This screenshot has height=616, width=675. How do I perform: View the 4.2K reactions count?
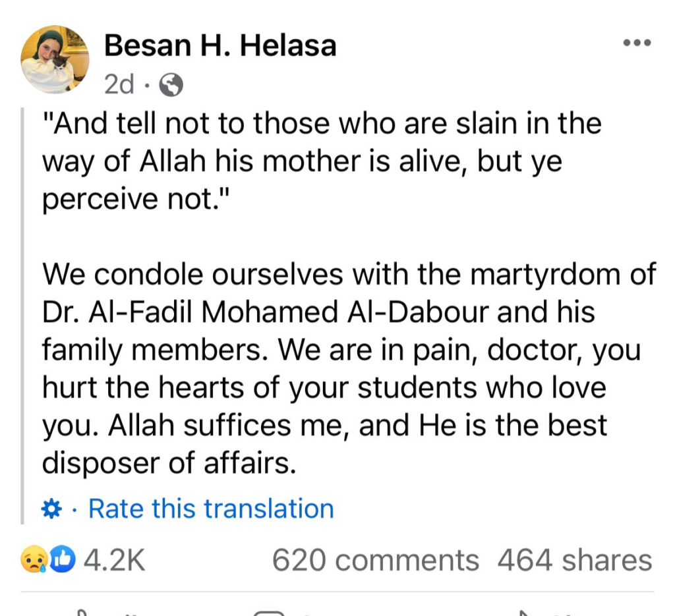pyautogui.click(x=115, y=561)
